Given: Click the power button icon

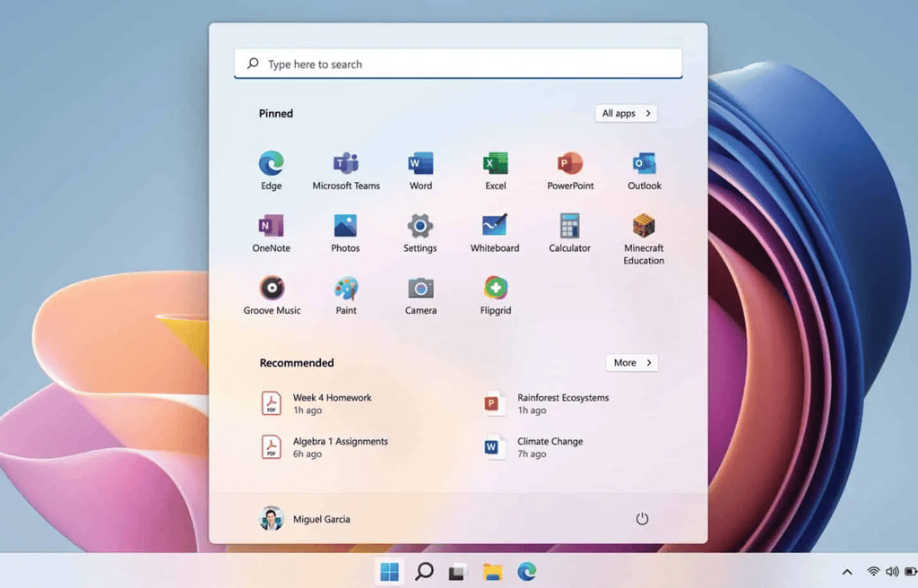Looking at the screenshot, I should click(642, 519).
